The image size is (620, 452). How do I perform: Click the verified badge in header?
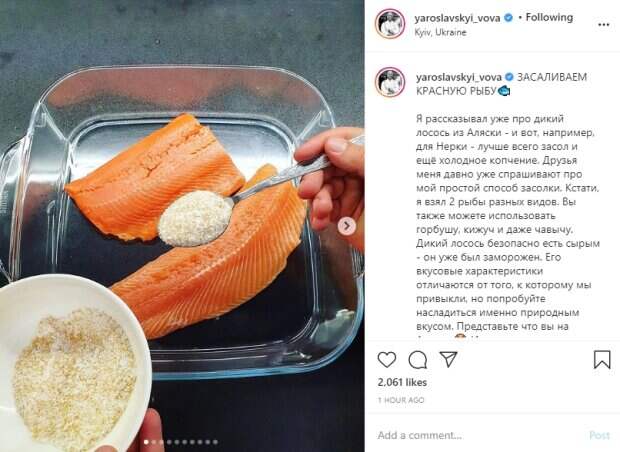[508, 18]
